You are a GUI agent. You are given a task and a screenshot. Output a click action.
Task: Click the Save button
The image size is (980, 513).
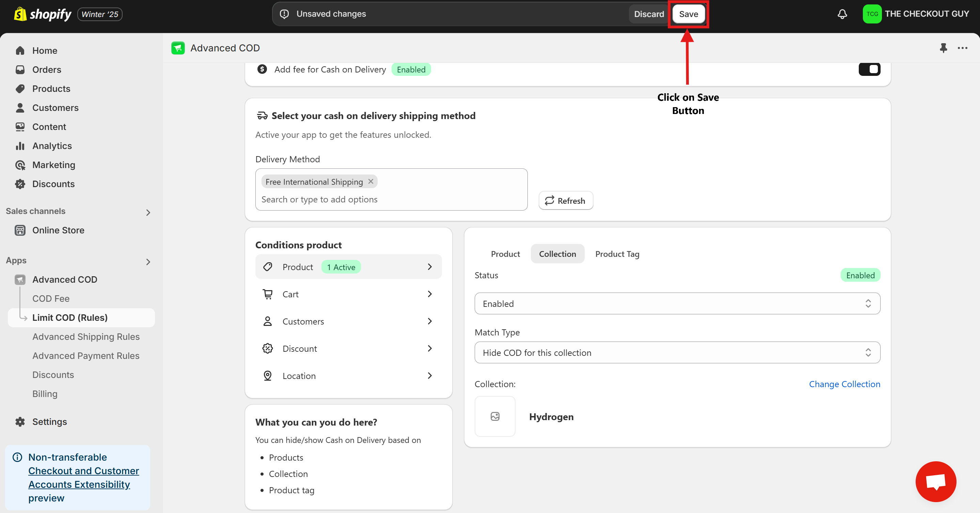click(x=688, y=14)
